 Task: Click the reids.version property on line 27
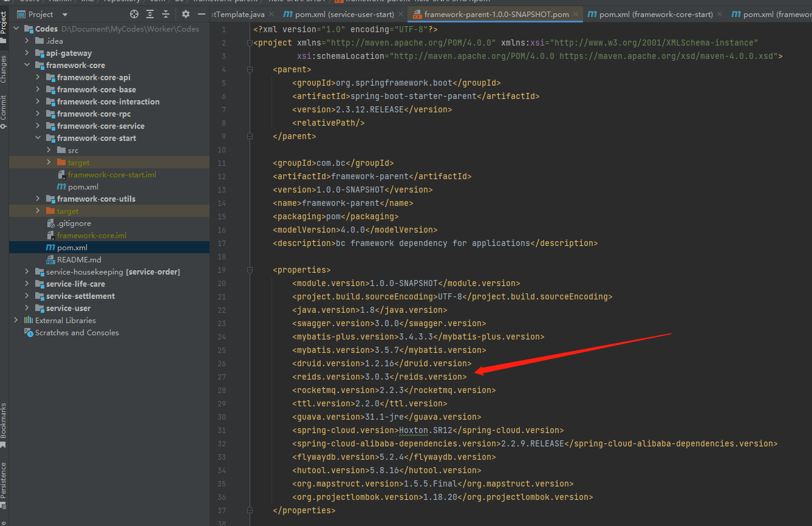tap(380, 377)
